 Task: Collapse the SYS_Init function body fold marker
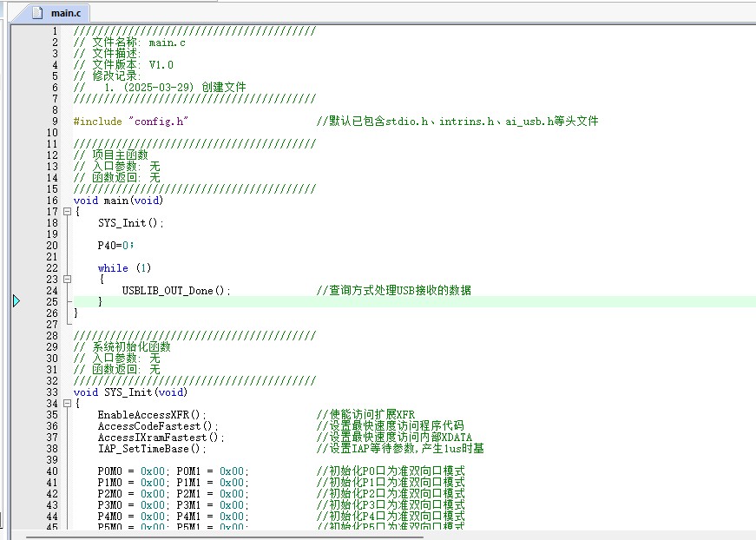click(x=67, y=404)
